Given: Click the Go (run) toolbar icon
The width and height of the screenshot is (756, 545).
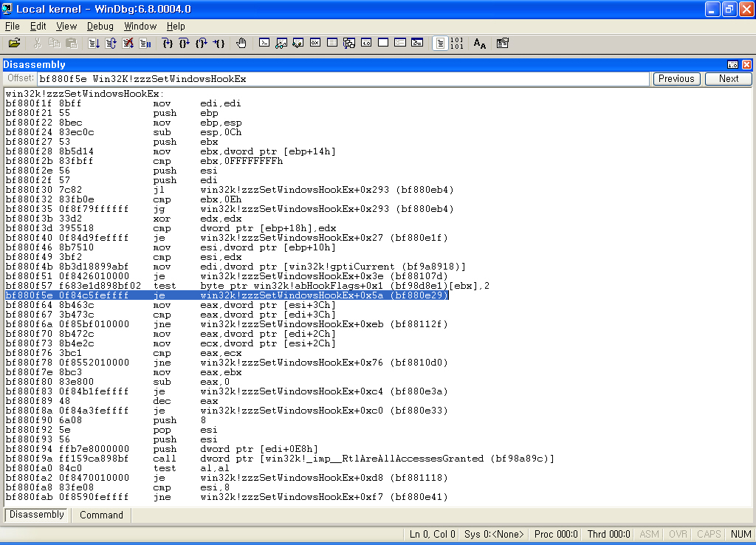Looking at the screenshot, I should point(94,44).
